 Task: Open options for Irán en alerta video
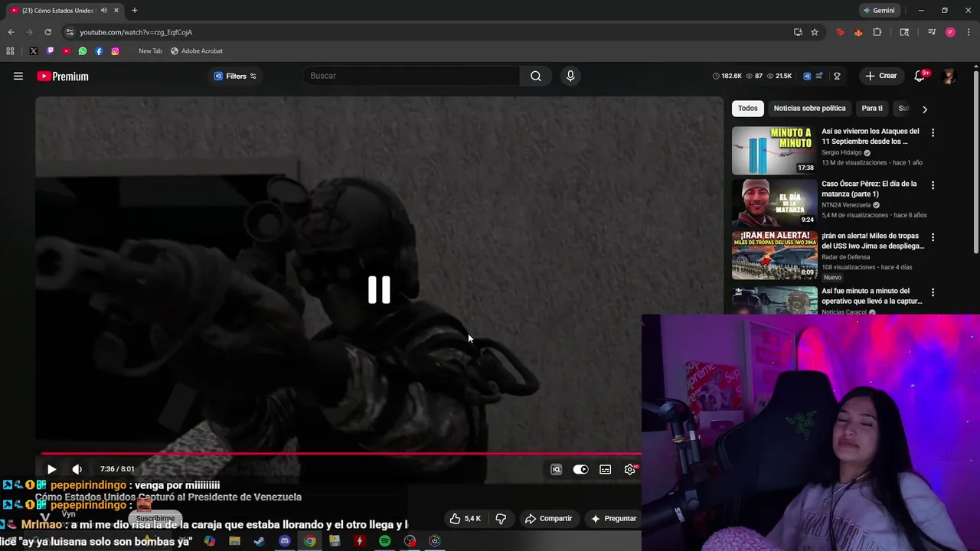point(933,237)
